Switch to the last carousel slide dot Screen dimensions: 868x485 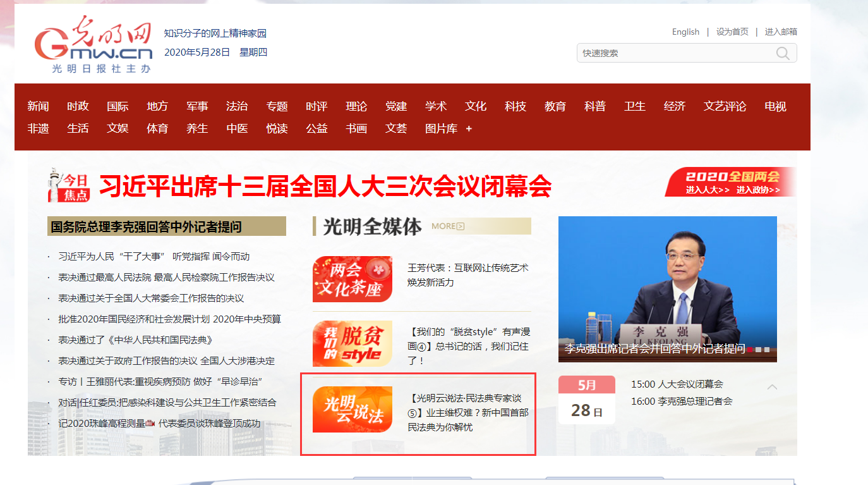767,349
